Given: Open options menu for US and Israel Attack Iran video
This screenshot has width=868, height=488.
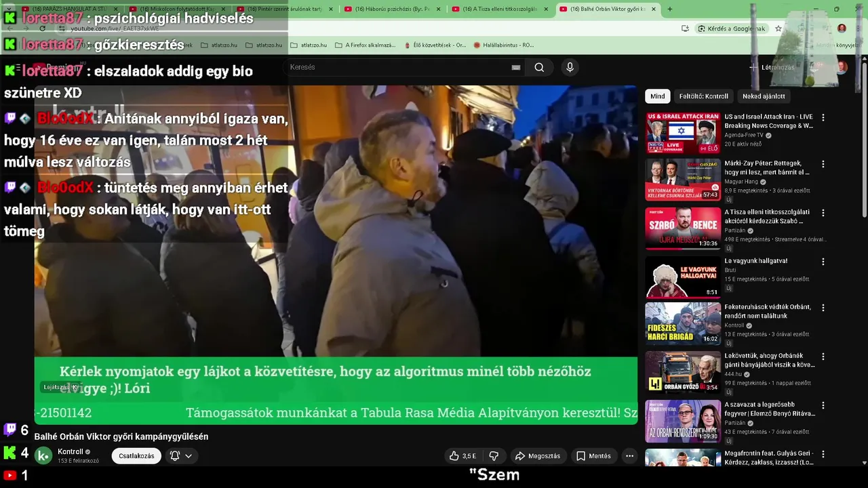Looking at the screenshot, I should [x=823, y=117].
